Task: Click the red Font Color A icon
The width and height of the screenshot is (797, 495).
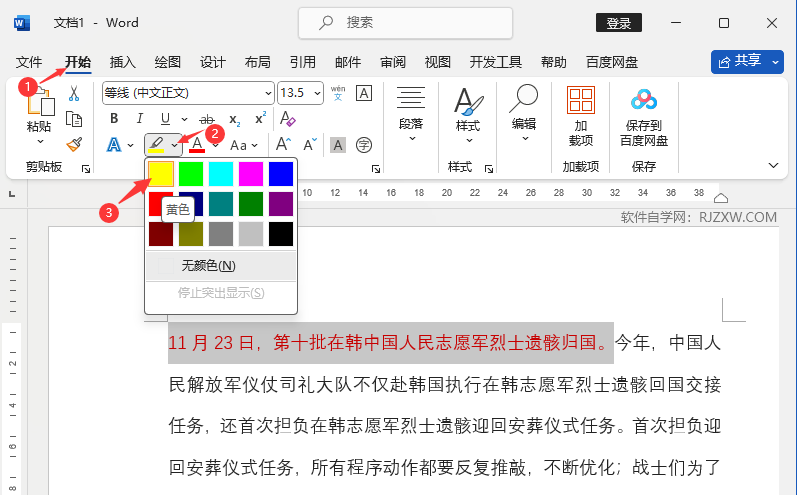Action: point(197,145)
